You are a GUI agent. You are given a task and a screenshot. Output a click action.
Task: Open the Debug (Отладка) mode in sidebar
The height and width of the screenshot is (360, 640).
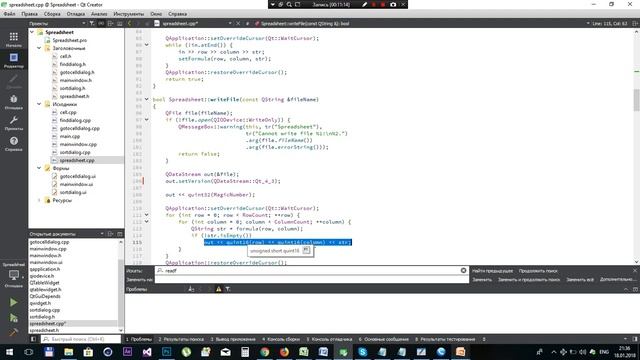click(x=13, y=102)
